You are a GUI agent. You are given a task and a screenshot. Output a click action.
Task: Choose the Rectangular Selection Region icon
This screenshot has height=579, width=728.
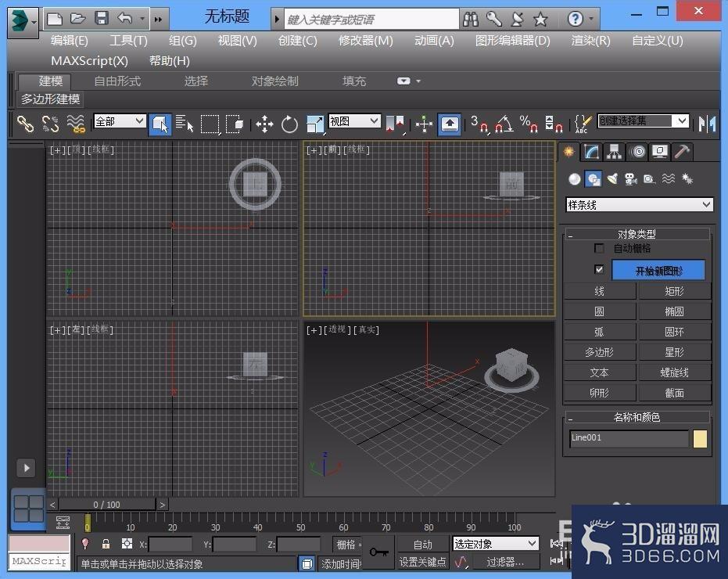point(210,124)
